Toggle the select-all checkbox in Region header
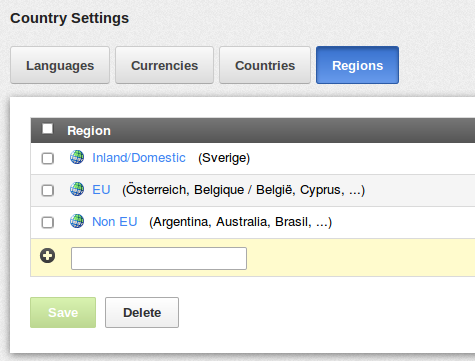This screenshot has height=361, width=475. point(47,128)
